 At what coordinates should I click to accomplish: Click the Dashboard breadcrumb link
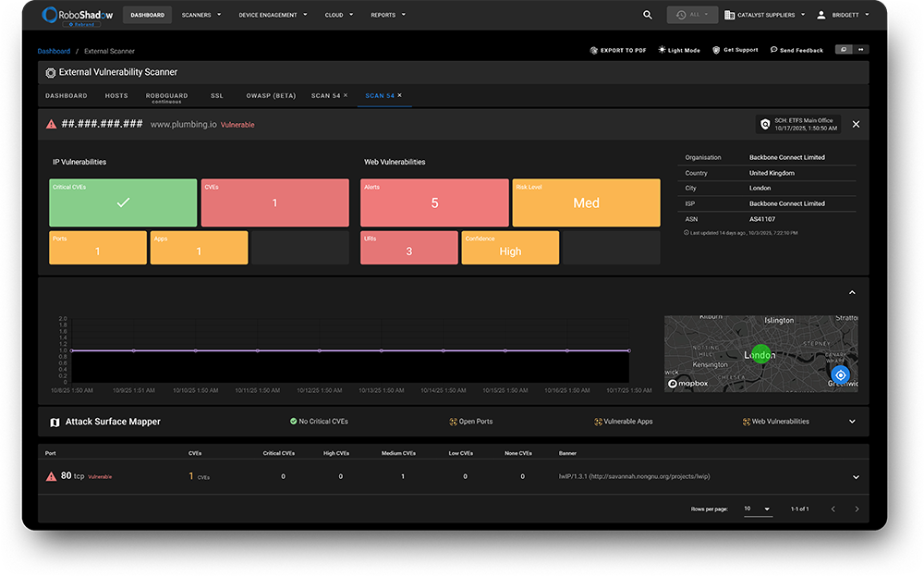coord(54,51)
